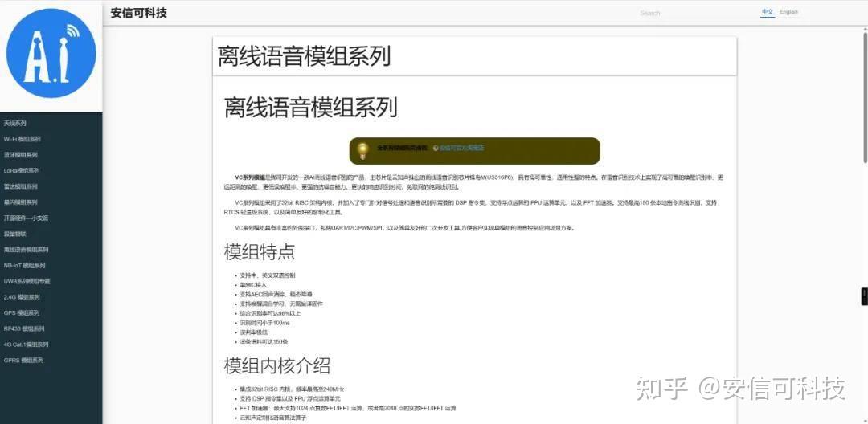
Task: Switch language to English
Action: coord(789,12)
